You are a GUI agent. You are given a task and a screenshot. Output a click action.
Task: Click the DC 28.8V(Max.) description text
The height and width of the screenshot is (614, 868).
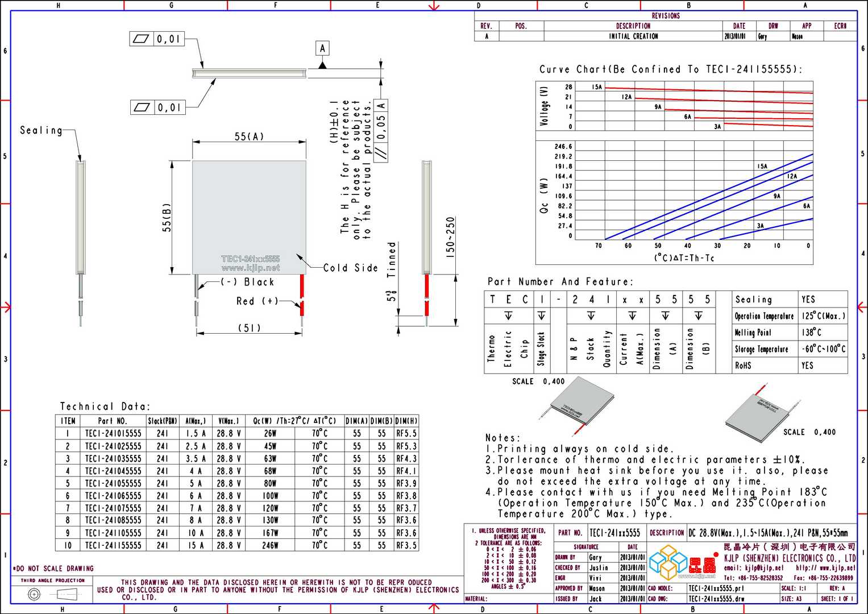point(768,533)
